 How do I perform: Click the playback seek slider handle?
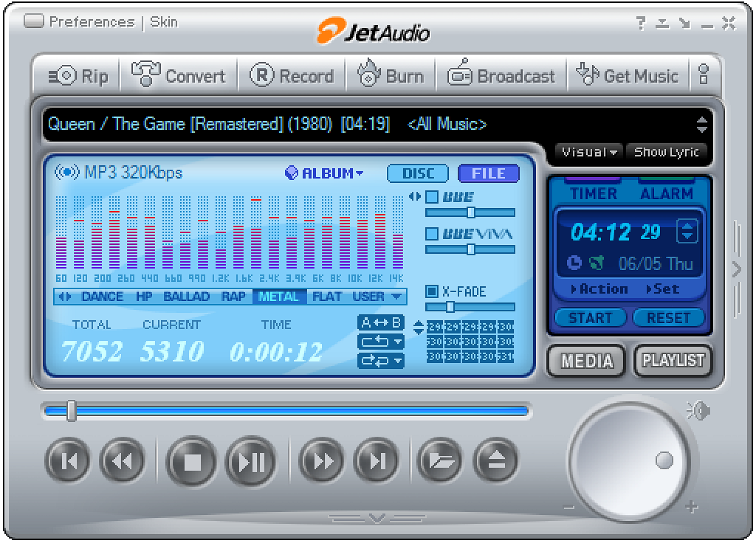[72, 411]
